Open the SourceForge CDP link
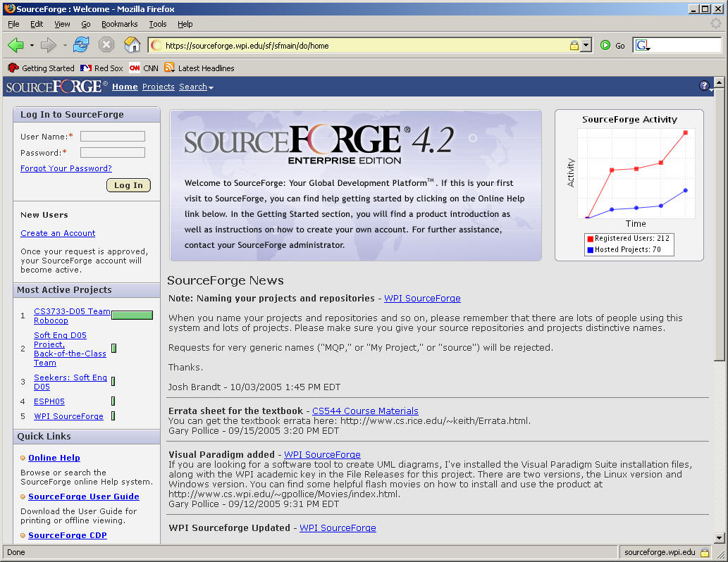The image size is (728, 562). pos(68,535)
